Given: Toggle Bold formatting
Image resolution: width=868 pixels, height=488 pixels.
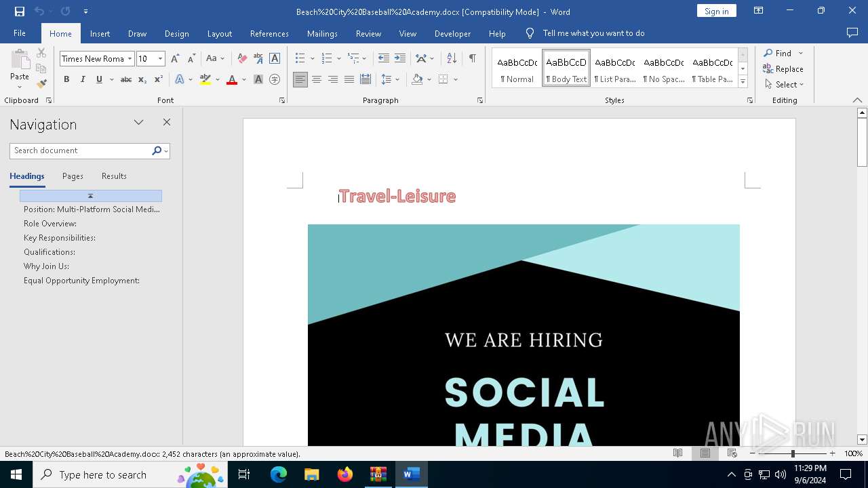Looking at the screenshot, I should pos(66,79).
